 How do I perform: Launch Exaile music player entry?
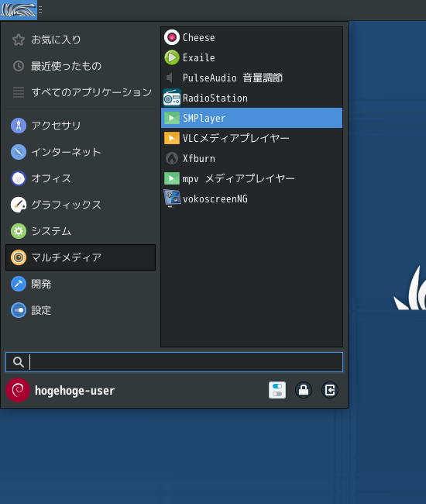(252, 58)
